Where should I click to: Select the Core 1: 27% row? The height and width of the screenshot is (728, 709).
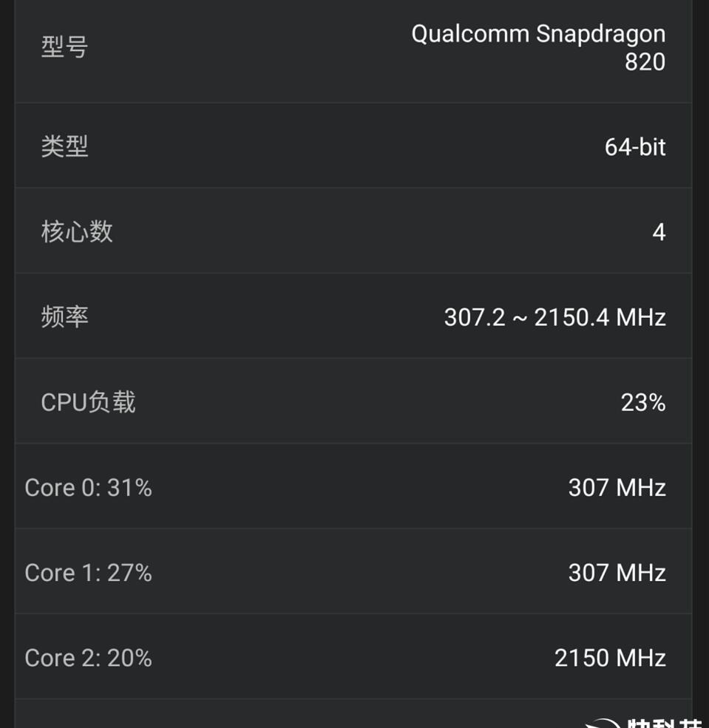coord(353,571)
